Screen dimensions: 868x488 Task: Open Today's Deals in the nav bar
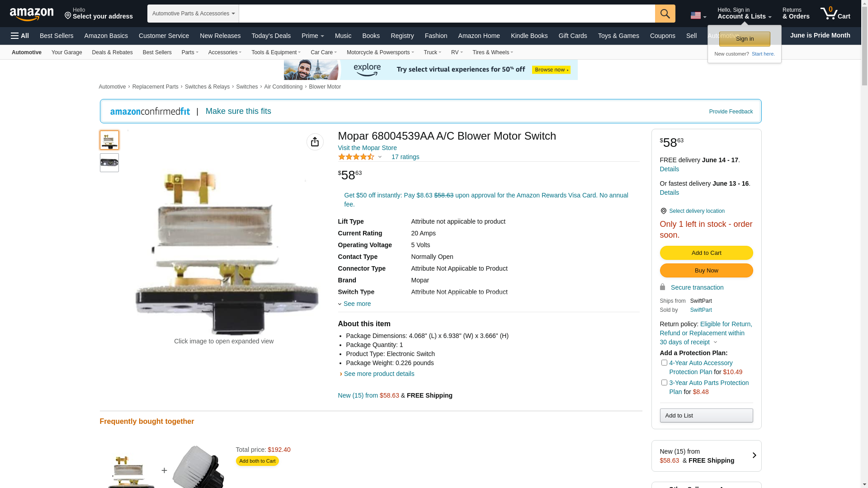click(271, 36)
